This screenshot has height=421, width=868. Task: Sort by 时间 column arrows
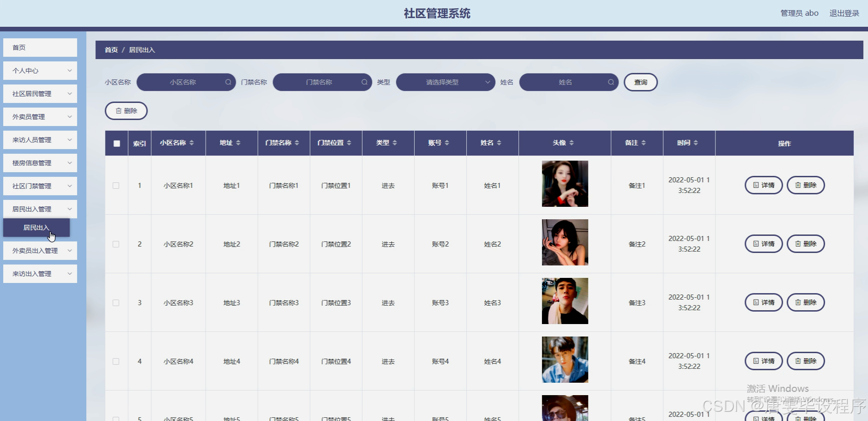coord(696,143)
